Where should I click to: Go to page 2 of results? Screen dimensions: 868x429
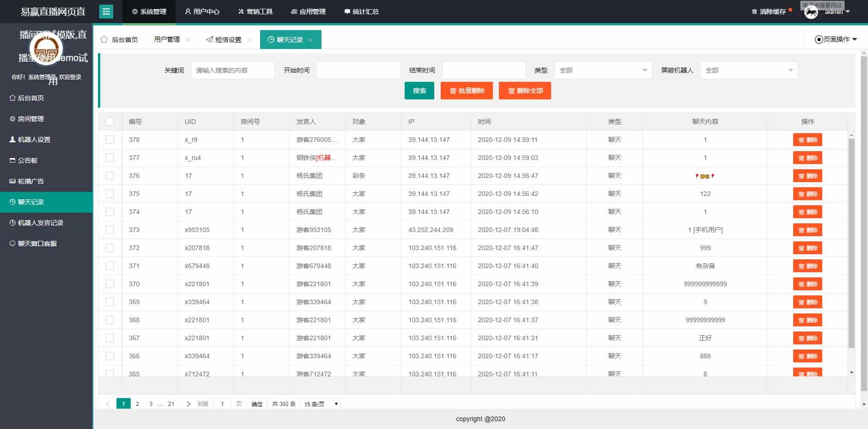coord(137,404)
